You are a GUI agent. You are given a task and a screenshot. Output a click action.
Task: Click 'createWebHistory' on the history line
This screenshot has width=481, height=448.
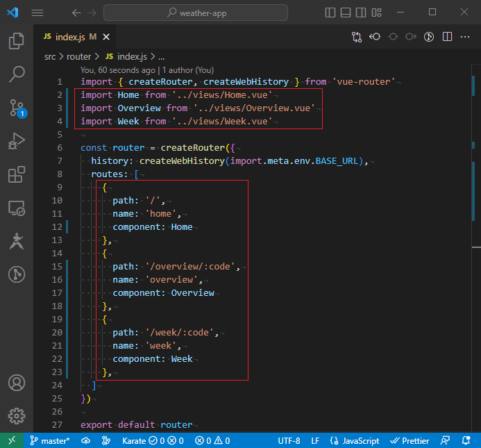coord(183,161)
